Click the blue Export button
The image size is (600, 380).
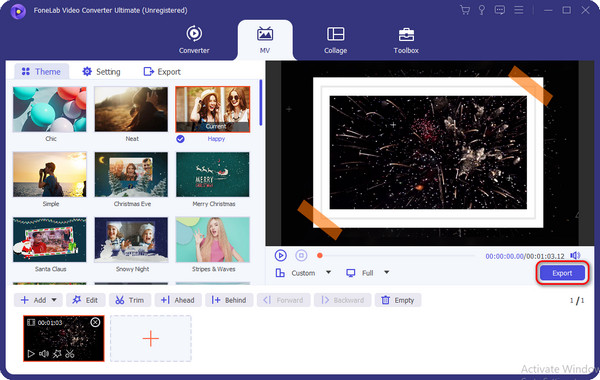[x=562, y=273]
